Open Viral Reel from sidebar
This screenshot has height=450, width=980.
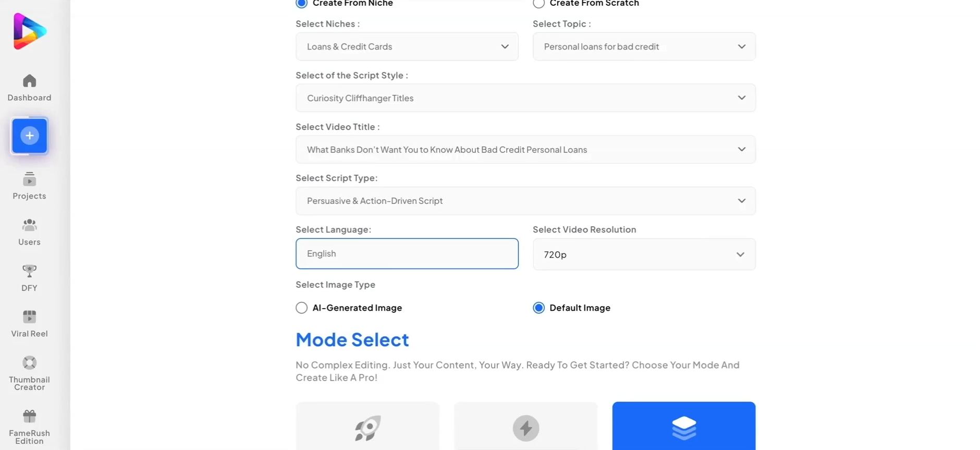pyautogui.click(x=29, y=317)
